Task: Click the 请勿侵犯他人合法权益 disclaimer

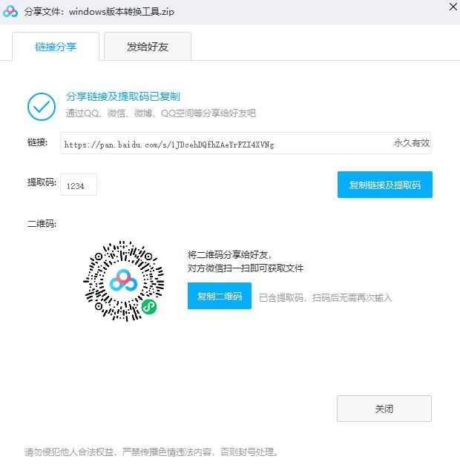Action: pos(151,452)
